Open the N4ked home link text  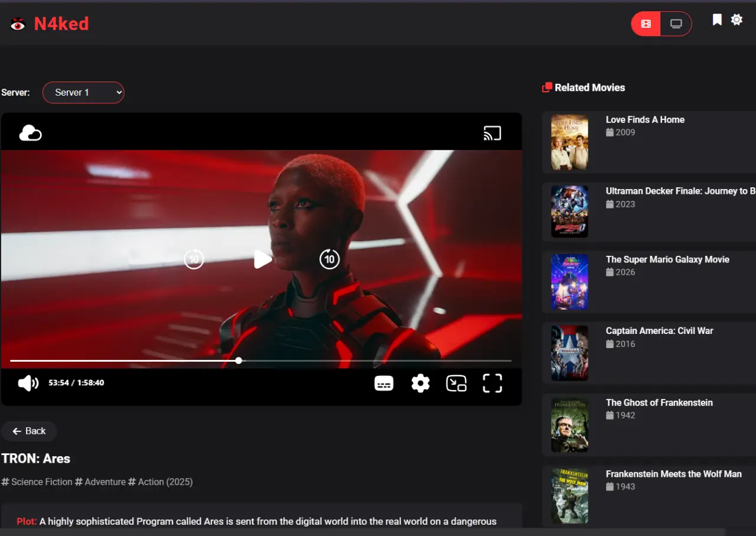[x=61, y=24]
